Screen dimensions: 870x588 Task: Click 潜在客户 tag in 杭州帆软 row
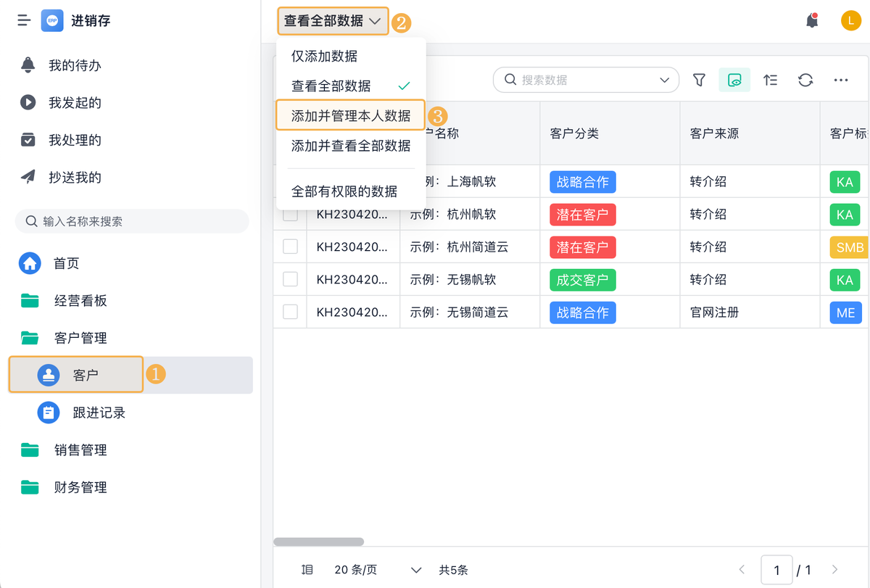pyautogui.click(x=583, y=215)
